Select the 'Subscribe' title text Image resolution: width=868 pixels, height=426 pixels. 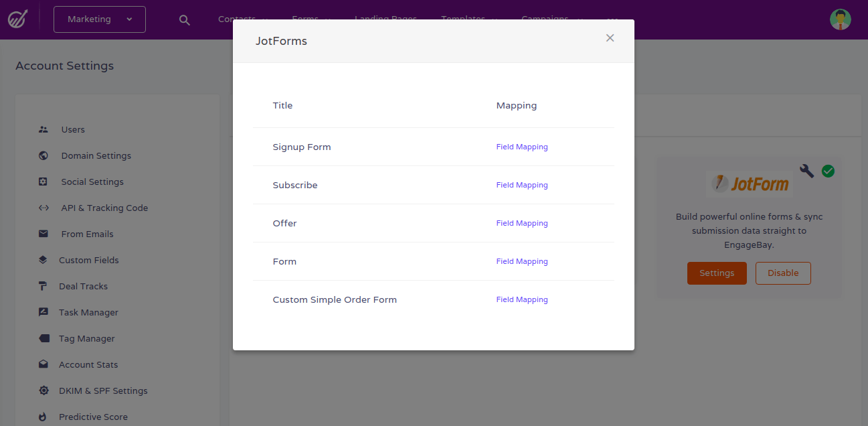[x=295, y=185]
